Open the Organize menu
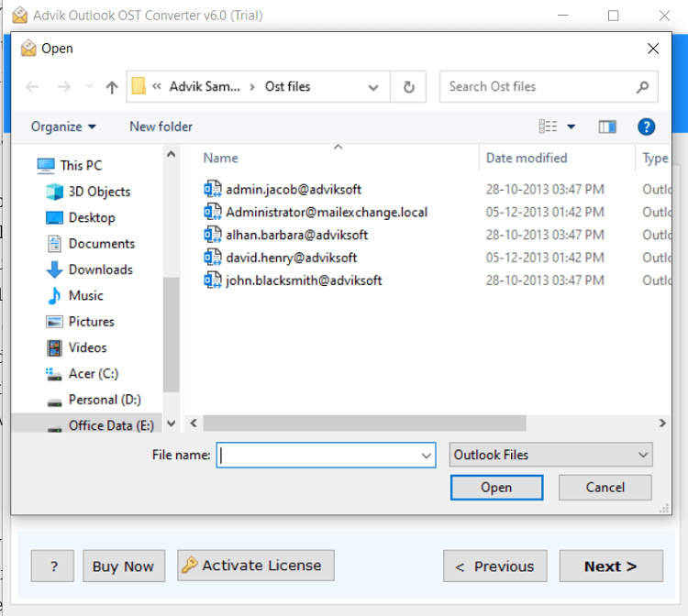 tap(63, 126)
